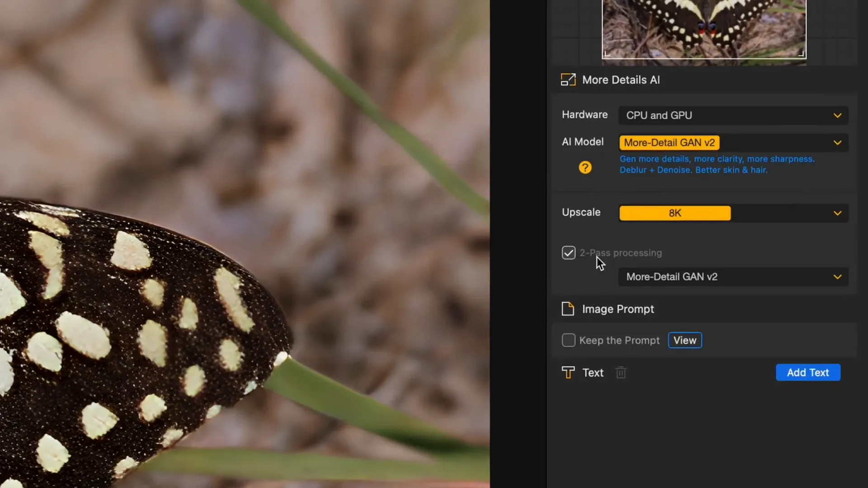Screen dimensions: 868x488
Task: Uncheck the 2-Pass processing checkbox
Action: click(x=568, y=253)
